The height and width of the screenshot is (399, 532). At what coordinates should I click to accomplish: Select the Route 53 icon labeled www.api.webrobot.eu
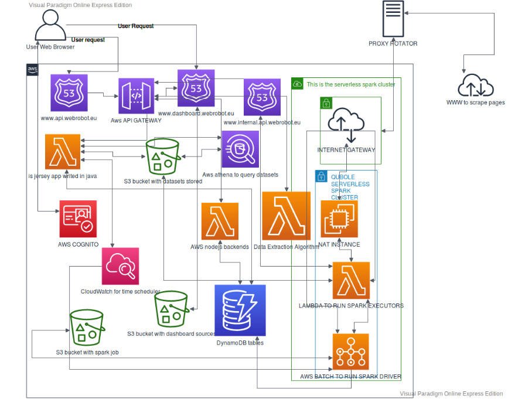69,94
